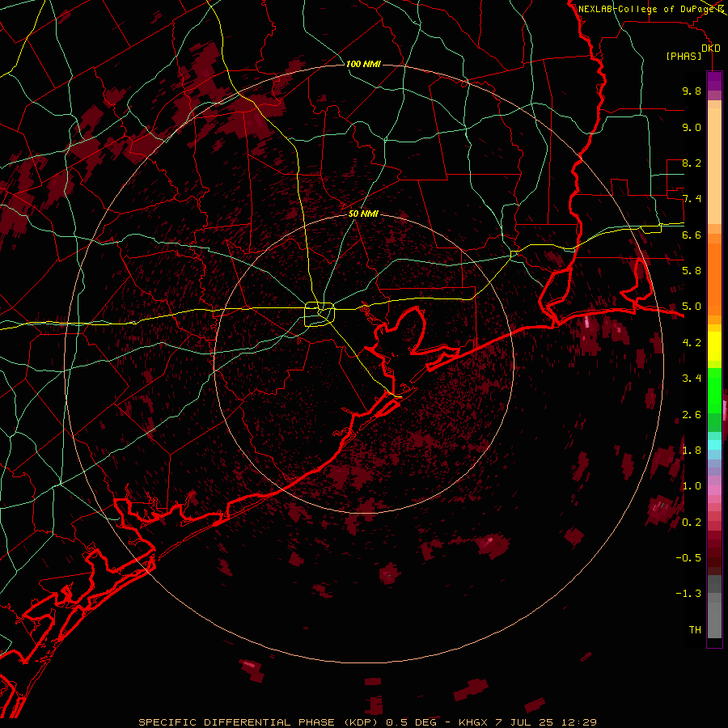Image resolution: width=728 pixels, height=728 pixels.
Task: Select the 6.6 legend value
Action: 692,235
